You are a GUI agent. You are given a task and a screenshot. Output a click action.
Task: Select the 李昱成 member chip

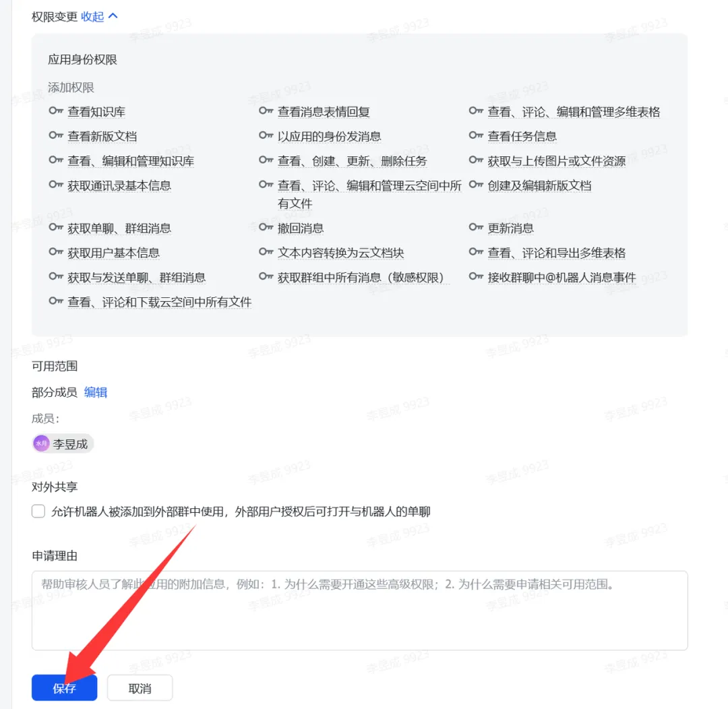(x=63, y=444)
